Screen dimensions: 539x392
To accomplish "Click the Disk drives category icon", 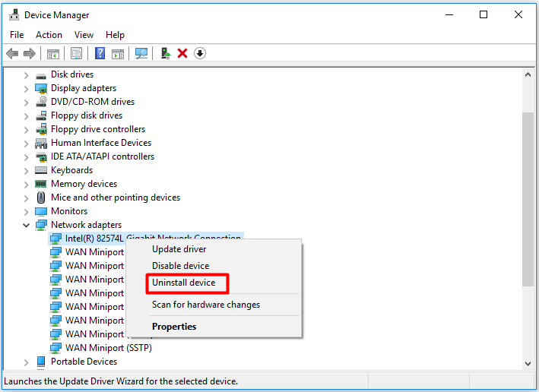I will pyautogui.click(x=41, y=75).
